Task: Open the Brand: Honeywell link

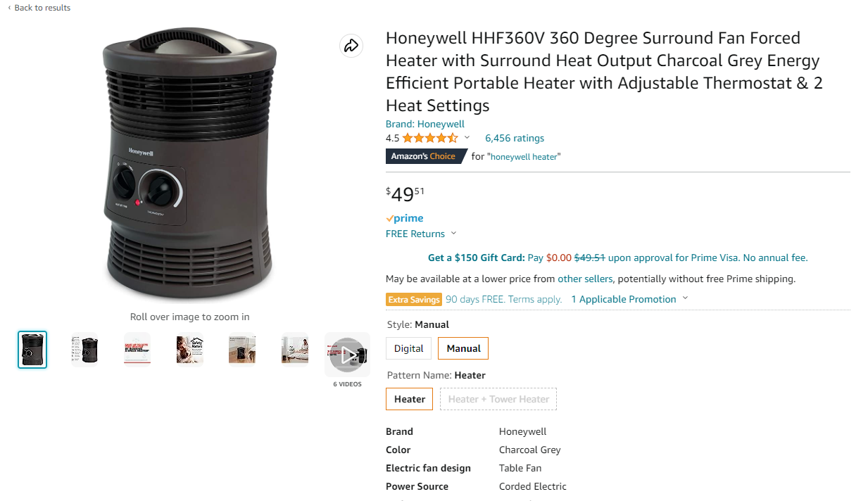Action: tap(424, 124)
